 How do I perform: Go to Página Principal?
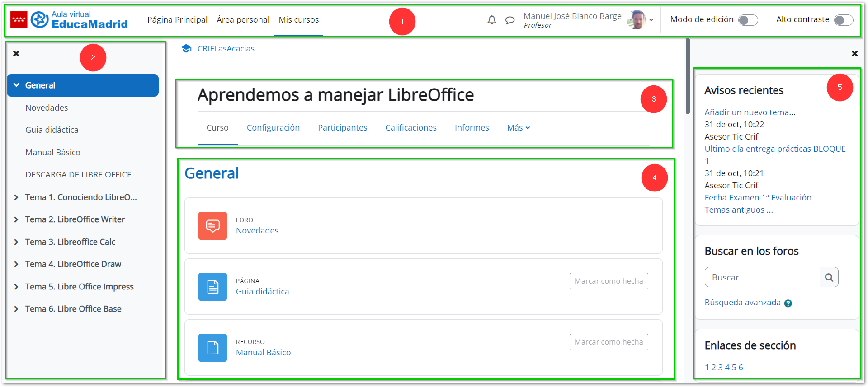tap(177, 20)
